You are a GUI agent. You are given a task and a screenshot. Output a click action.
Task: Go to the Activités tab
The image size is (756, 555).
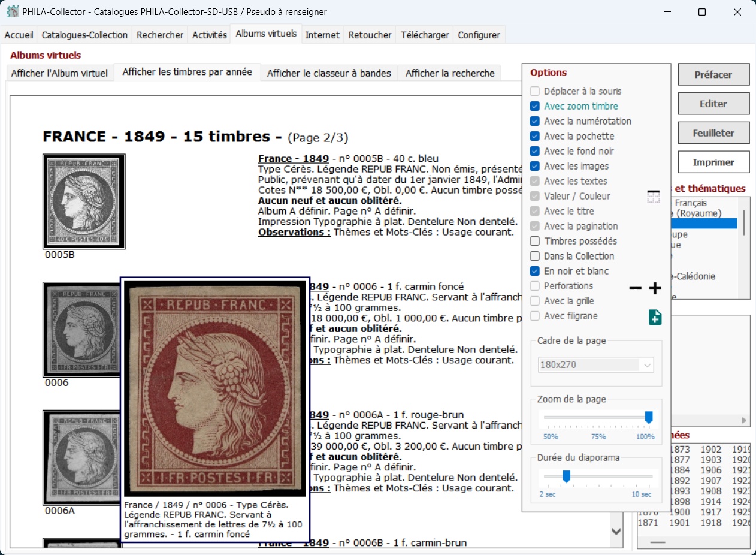pyautogui.click(x=210, y=35)
